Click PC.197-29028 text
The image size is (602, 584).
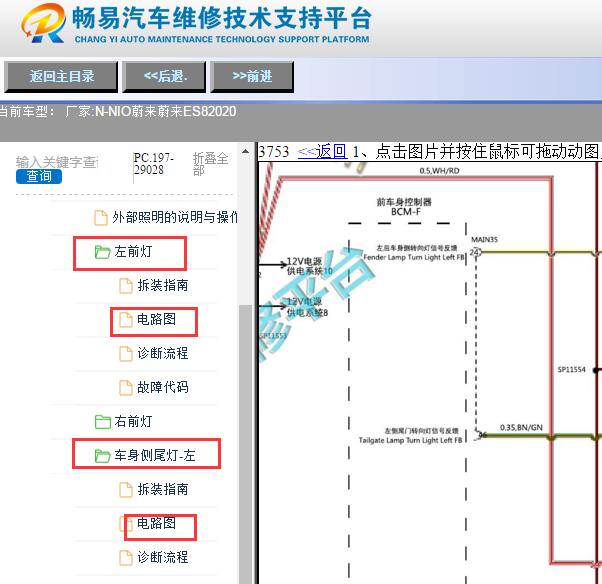point(153,164)
